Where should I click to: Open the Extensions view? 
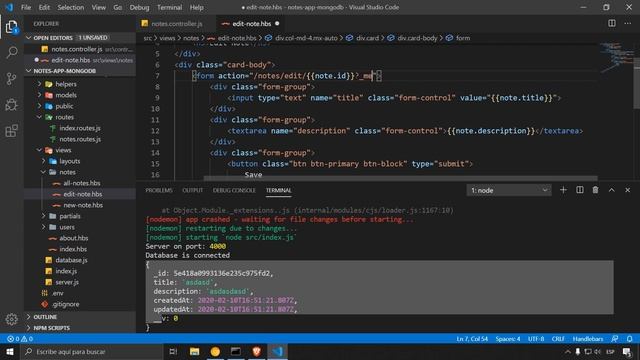[11, 131]
